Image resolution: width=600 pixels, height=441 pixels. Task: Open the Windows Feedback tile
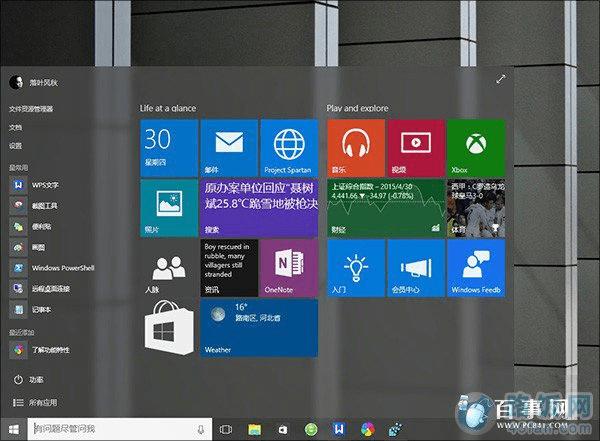(x=476, y=268)
